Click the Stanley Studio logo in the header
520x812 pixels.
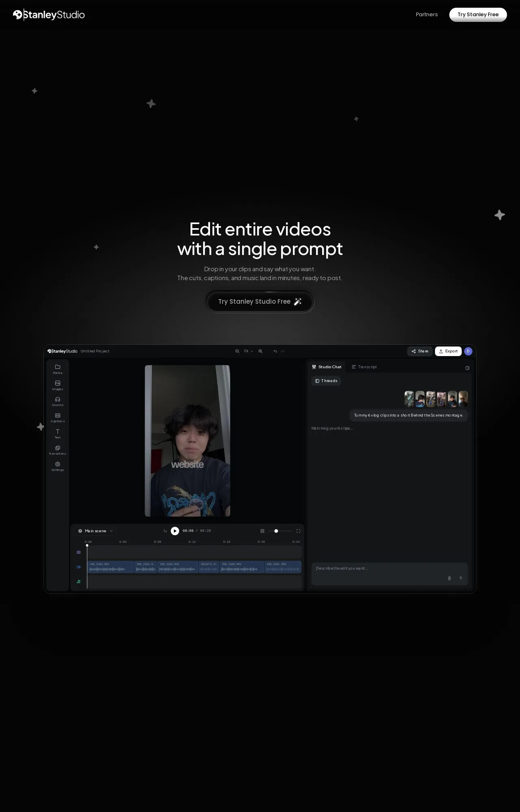(49, 15)
